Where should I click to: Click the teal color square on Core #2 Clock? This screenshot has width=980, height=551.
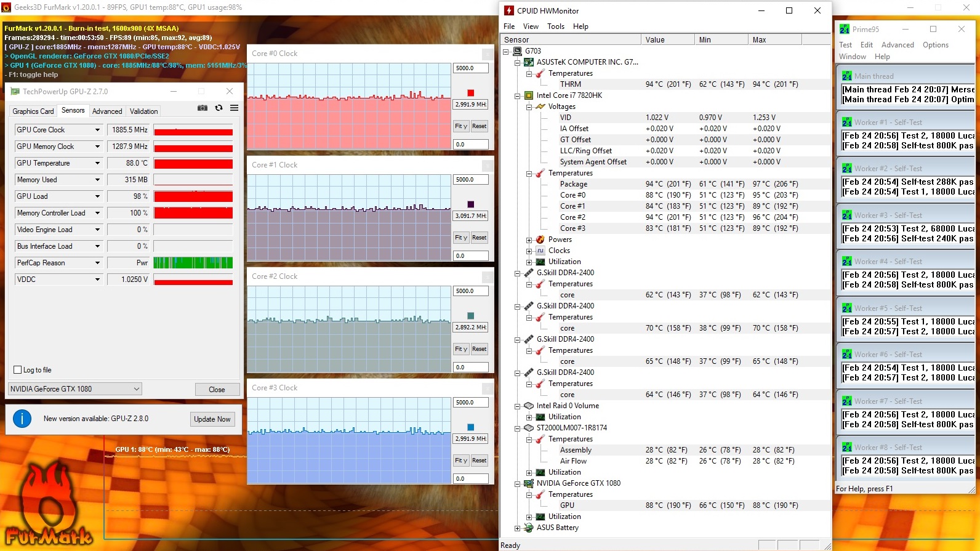click(471, 316)
